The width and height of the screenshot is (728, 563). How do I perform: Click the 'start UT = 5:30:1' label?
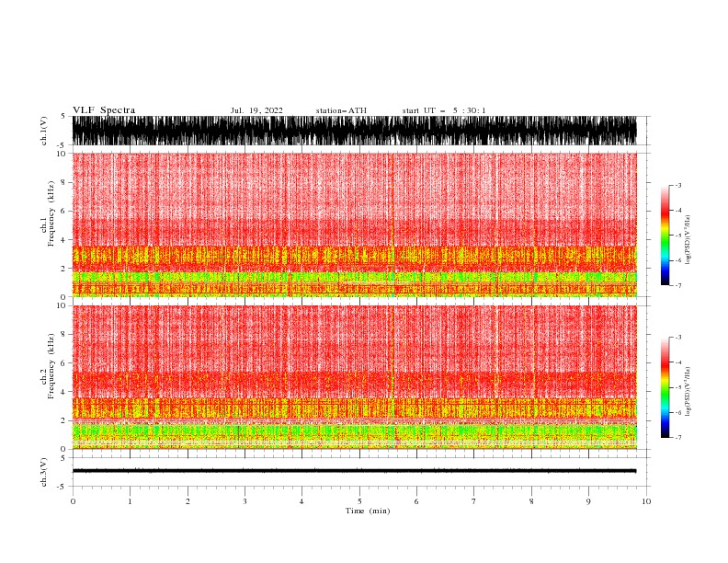444,110
